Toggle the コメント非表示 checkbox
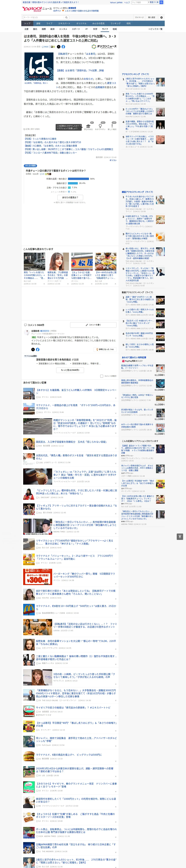 (102, 376)
